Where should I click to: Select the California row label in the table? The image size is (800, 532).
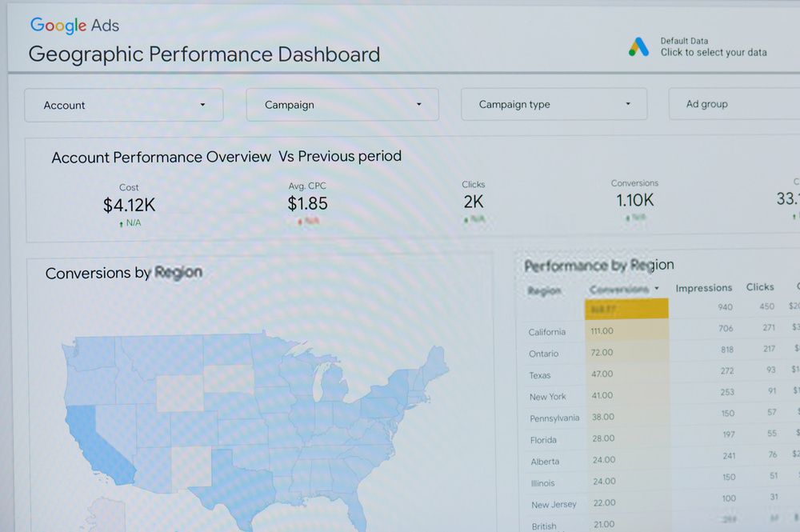pyautogui.click(x=547, y=332)
